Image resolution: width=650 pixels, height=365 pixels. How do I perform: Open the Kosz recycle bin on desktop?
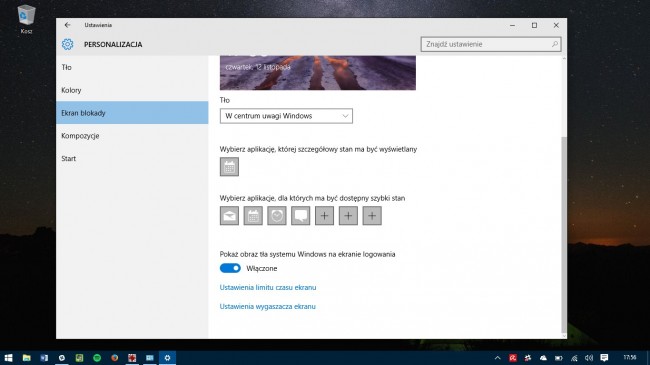pyautogui.click(x=26, y=19)
